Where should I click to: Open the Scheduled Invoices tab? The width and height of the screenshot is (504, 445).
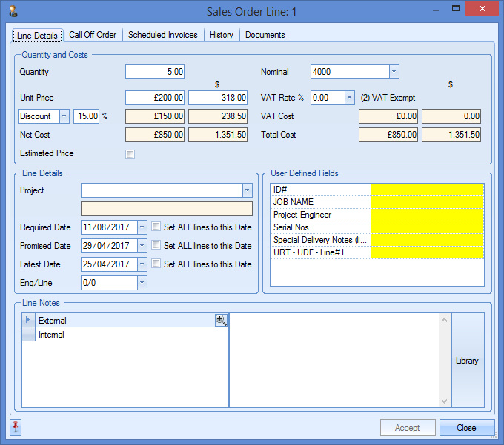point(162,35)
